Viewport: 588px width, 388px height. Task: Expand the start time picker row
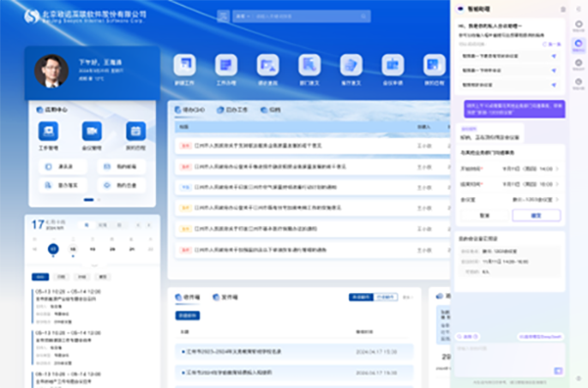[510, 169]
